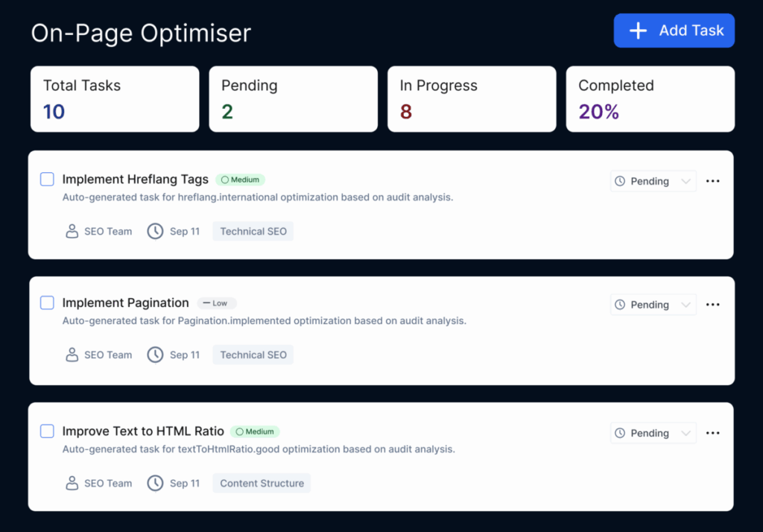Screen dimensions: 763x532
Task: Open three-dot menu for Improve Text to HTML Ratio
Action: click(712, 433)
